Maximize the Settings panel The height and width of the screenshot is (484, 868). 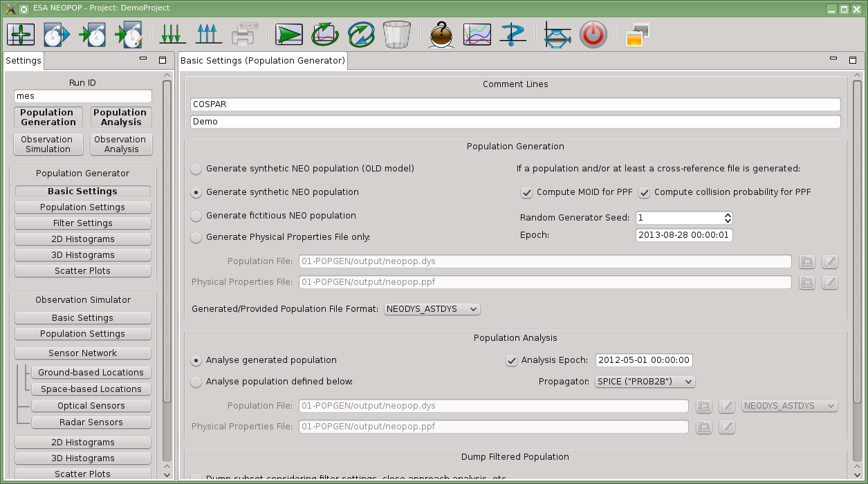(x=163, y=60)
